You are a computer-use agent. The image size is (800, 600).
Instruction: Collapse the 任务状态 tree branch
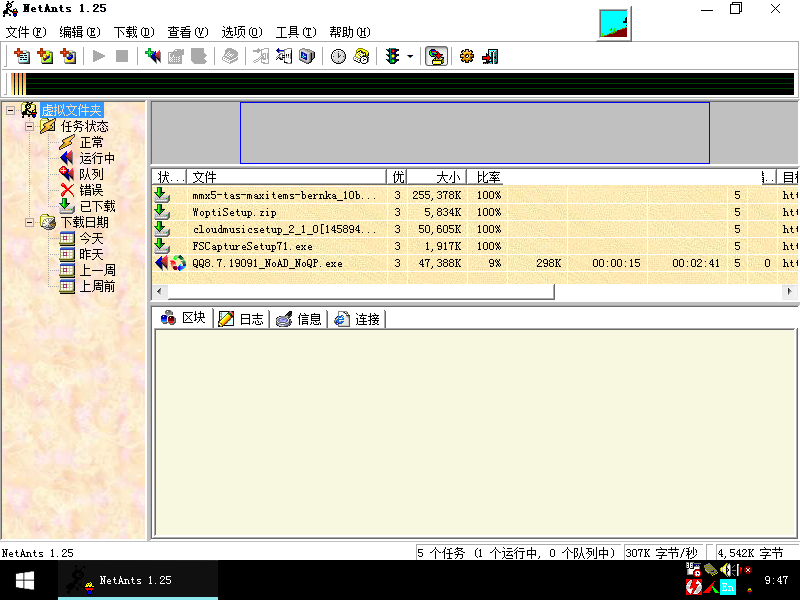click(30, 126)
